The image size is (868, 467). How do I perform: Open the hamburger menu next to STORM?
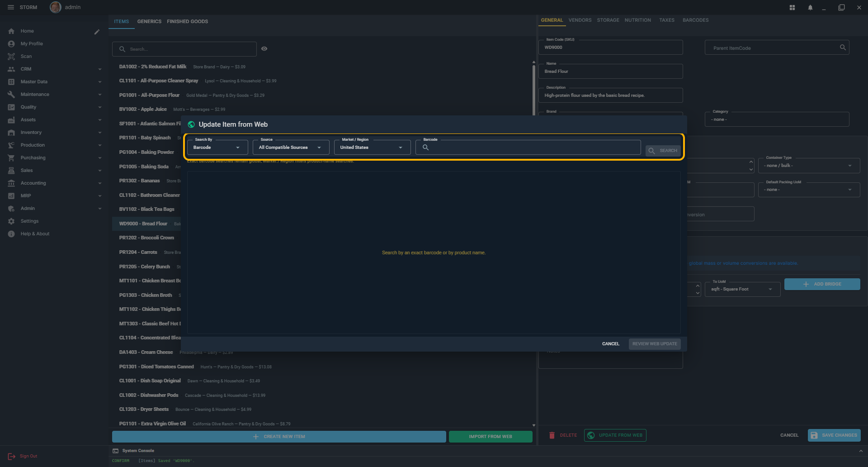click(x=11, y=7)
